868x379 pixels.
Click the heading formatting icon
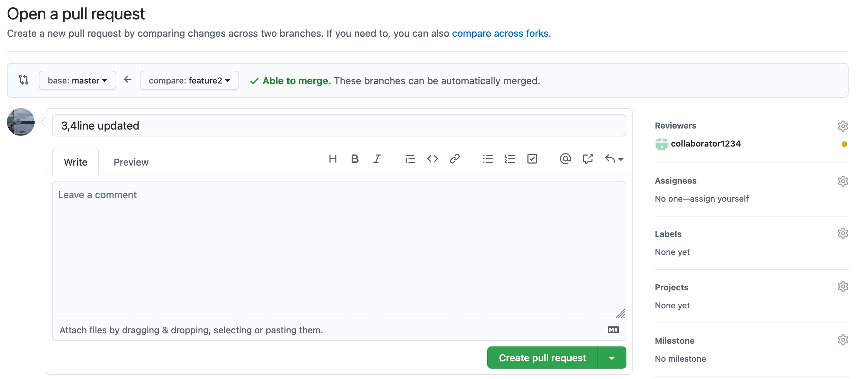click(333, 159)
